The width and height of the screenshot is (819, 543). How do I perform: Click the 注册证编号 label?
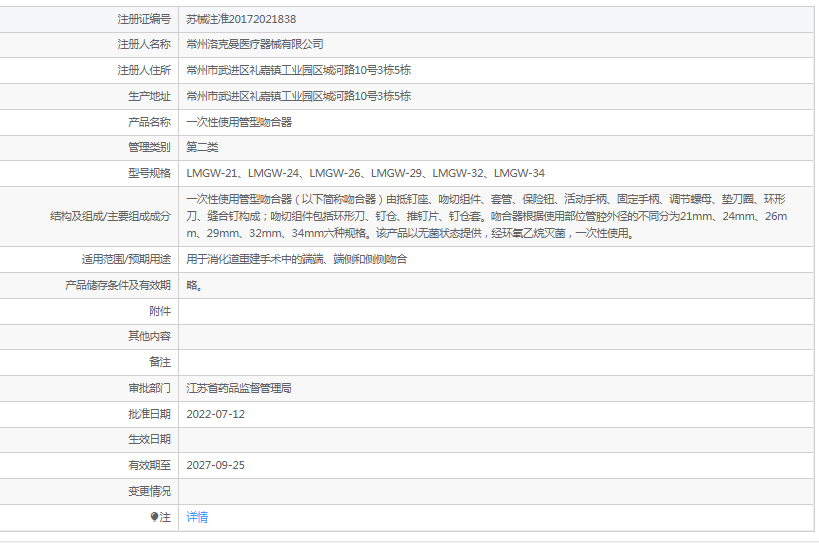pos(144,19)
